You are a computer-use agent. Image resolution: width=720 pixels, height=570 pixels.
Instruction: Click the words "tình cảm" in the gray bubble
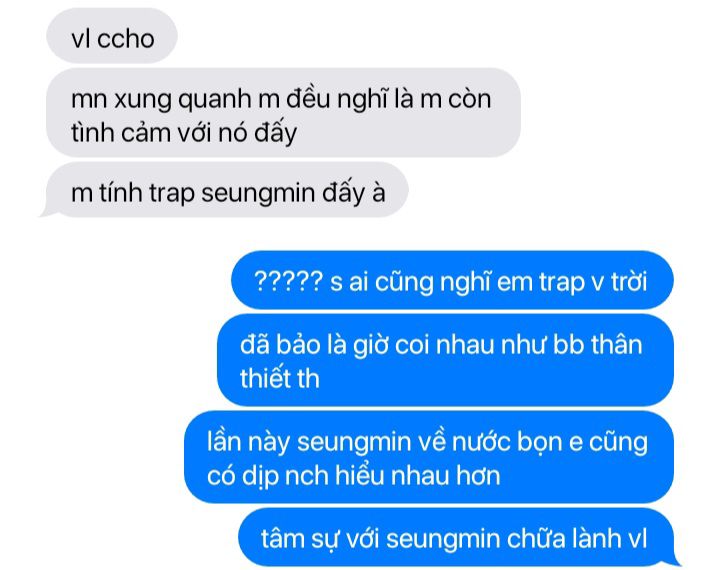(x=121, y=133)
